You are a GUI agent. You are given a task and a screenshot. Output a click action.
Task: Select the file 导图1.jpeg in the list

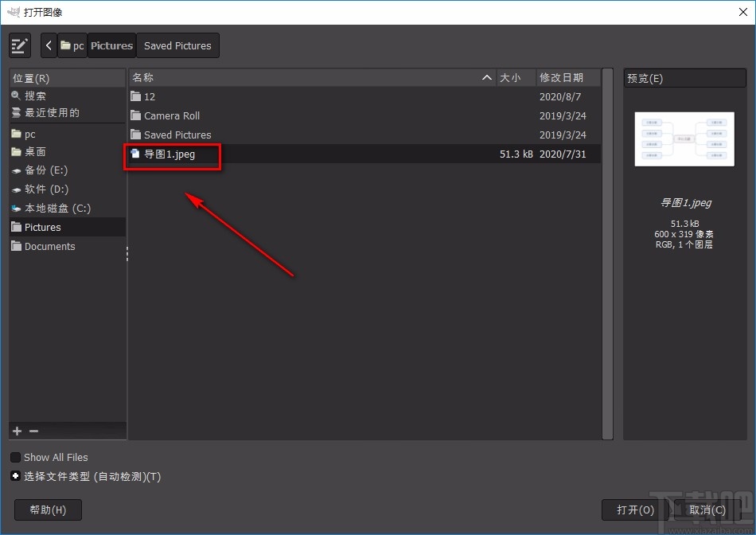(x=364, y=154)
